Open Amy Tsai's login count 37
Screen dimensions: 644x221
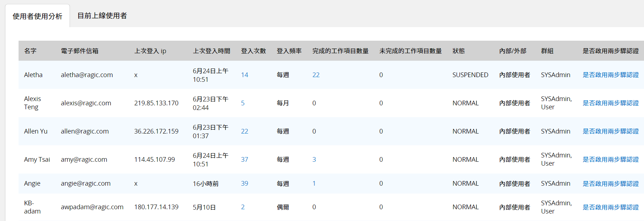(245, 160)
